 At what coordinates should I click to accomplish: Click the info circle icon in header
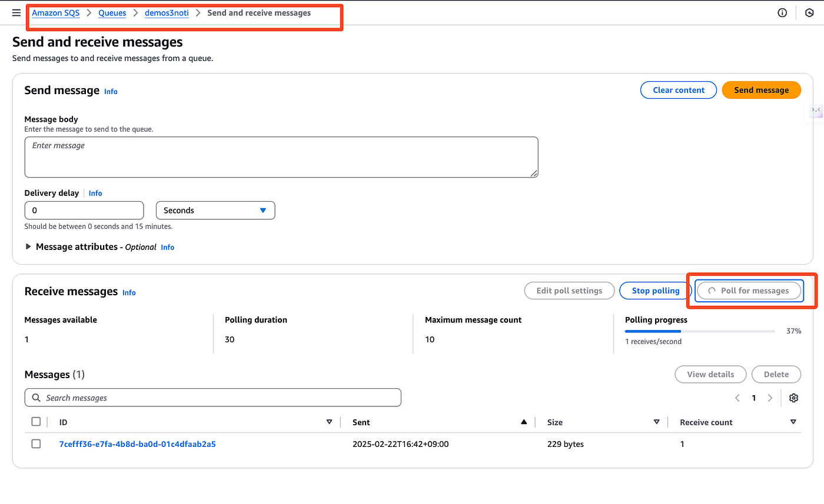tap(782, 13)
